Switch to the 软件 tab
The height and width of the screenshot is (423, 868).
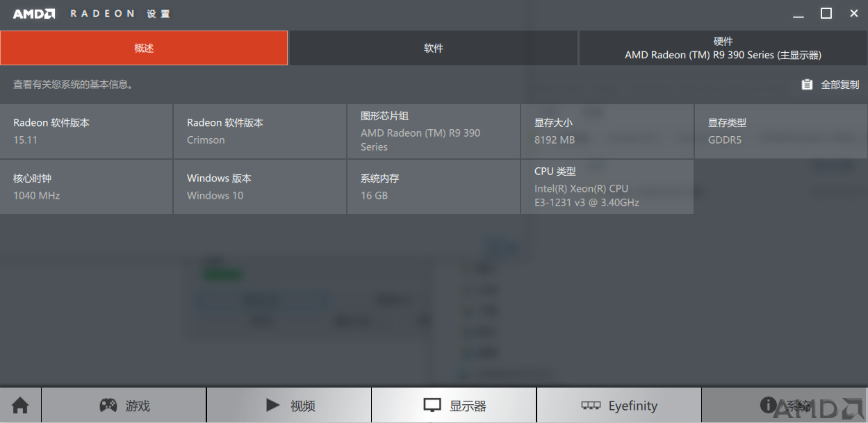click(434, 48)
